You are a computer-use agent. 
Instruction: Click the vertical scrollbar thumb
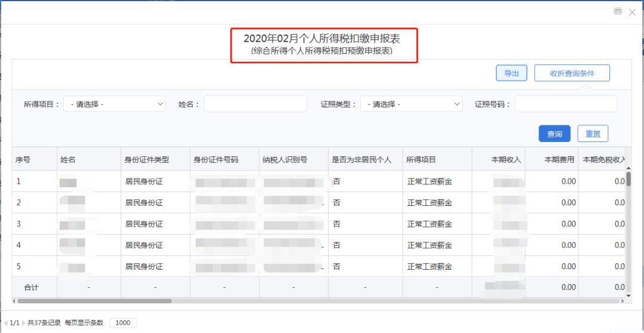[628, 179]
